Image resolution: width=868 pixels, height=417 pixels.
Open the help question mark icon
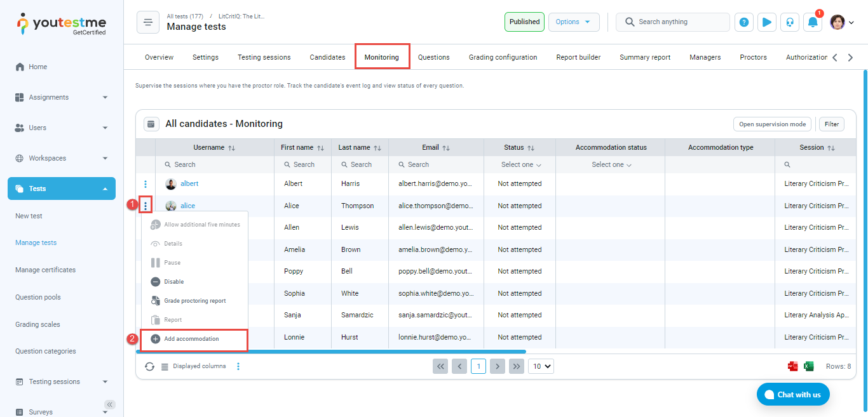(x=744, y=22)
